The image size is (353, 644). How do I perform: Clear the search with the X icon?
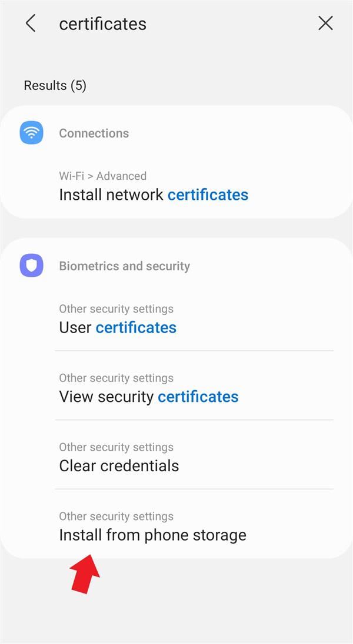[325, 24]
